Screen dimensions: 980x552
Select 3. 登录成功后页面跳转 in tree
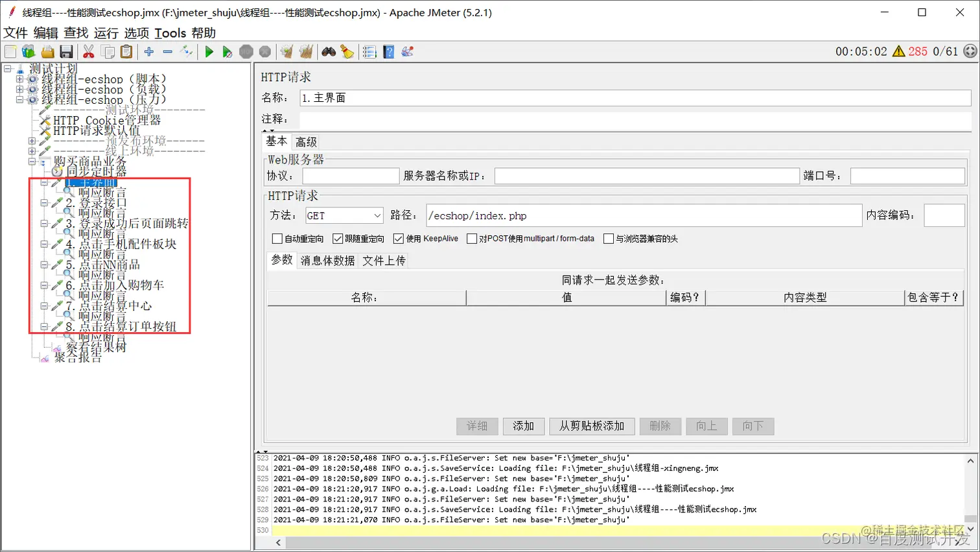127,223
